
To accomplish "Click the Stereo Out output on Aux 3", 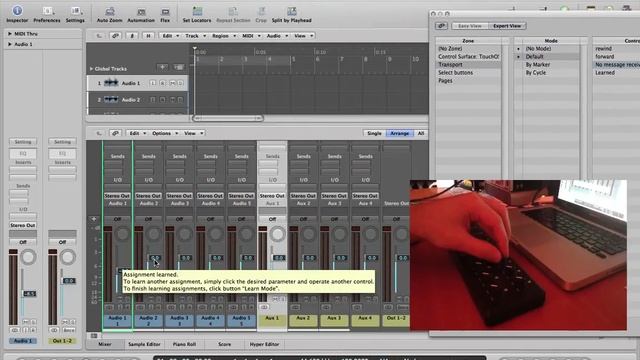I will click(334, 196).
